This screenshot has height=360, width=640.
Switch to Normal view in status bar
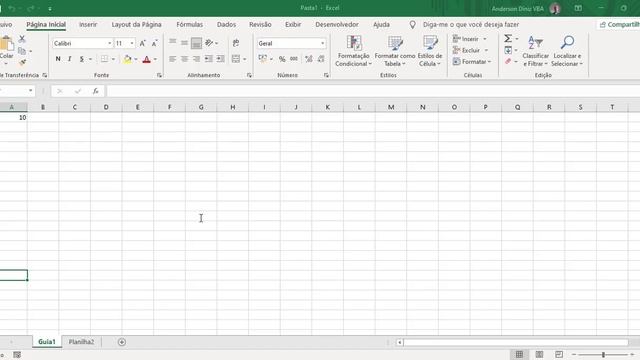(519, 355)
